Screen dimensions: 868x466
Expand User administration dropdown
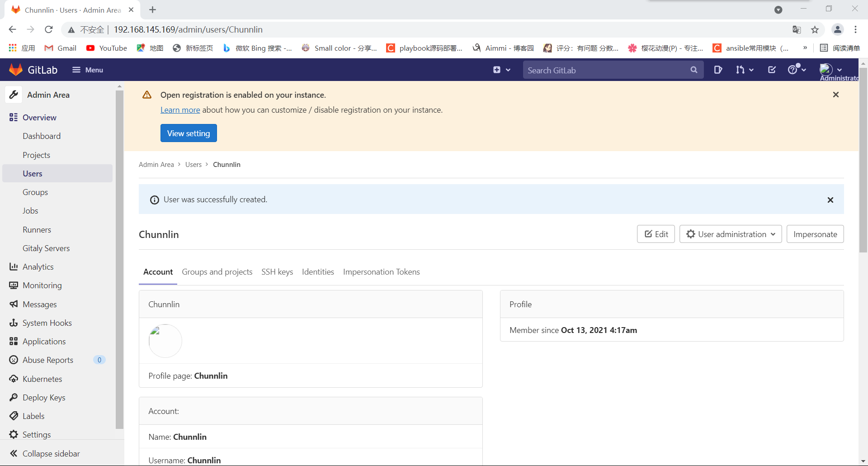tap(731, 234)
